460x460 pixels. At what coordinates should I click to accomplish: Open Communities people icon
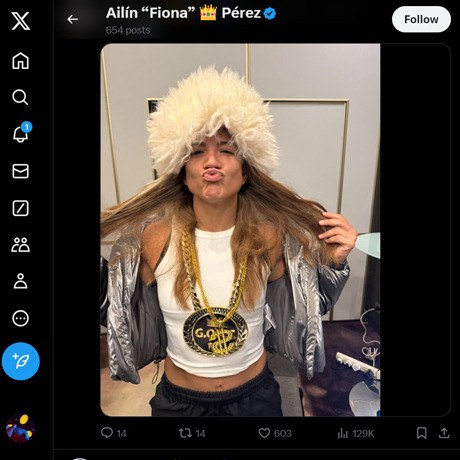(21, 245)
